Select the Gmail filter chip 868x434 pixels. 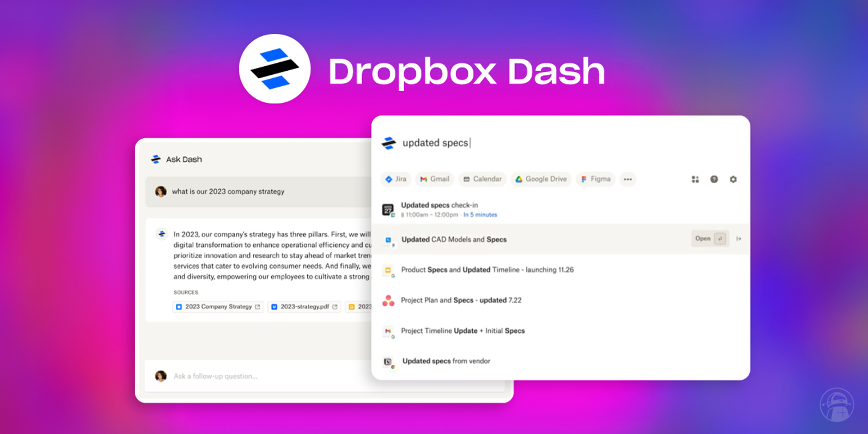click(435, 179)
